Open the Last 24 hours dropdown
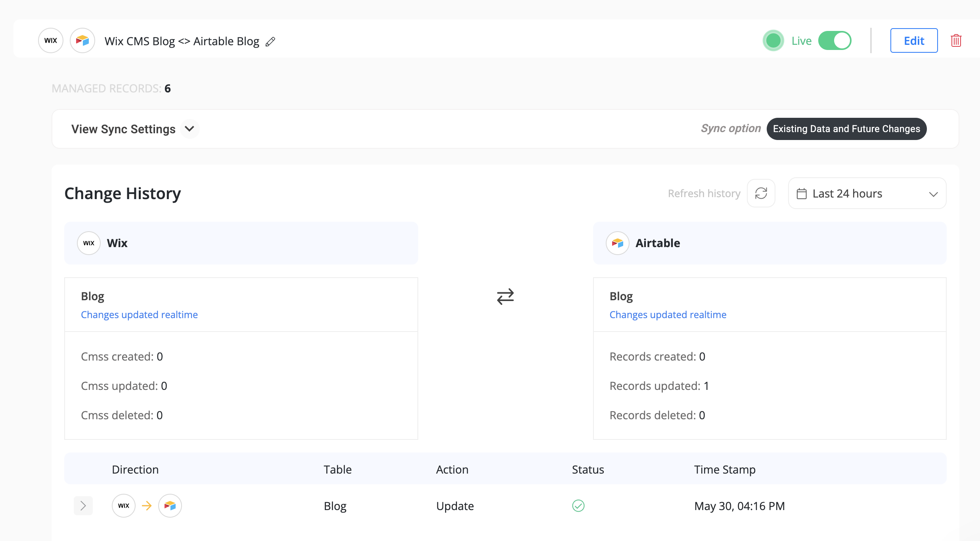Screen dimensions: 980x541 [867, 193]
